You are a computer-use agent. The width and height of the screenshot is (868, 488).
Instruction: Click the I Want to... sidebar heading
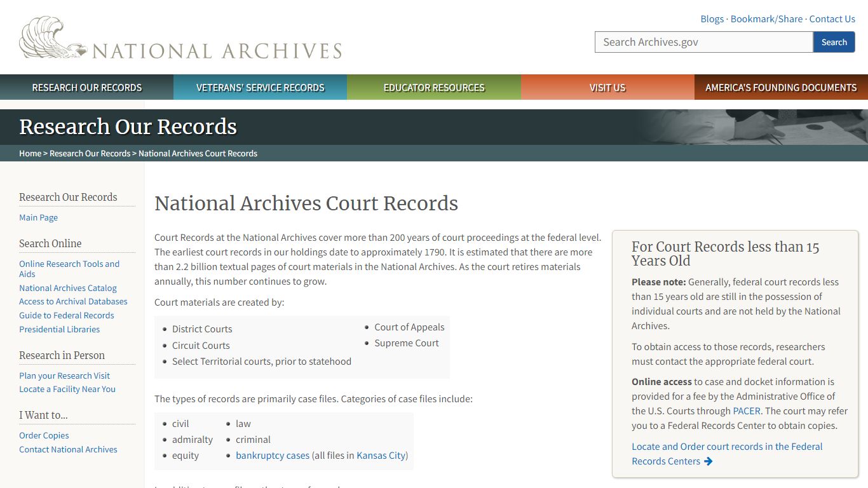pyautogui.click(x=43, y=415)
